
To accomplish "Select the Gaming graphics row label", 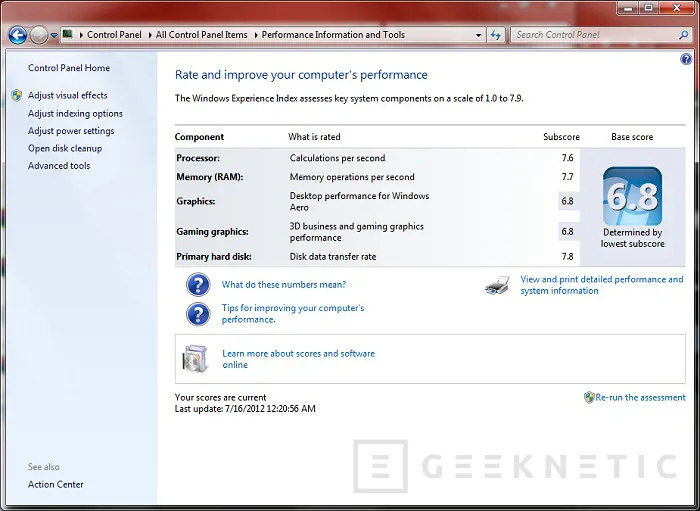I will pyautogui.click(x=212, y=232).
